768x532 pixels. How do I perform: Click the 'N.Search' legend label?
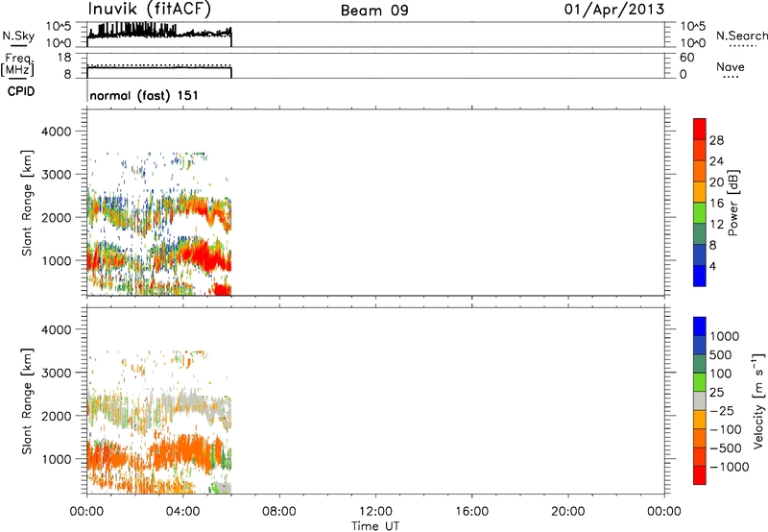click(x=742, y=36)
